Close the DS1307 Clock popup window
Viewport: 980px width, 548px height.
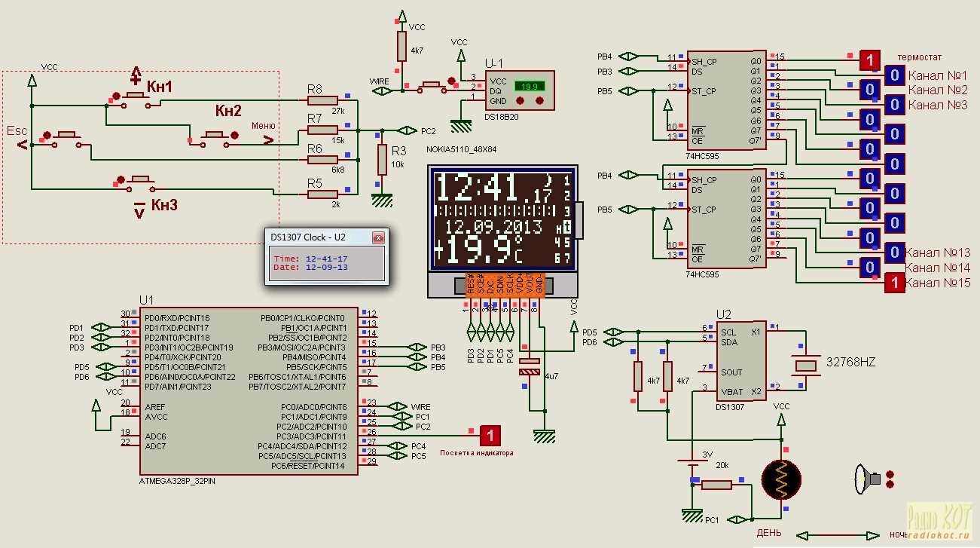pos(379,237)
